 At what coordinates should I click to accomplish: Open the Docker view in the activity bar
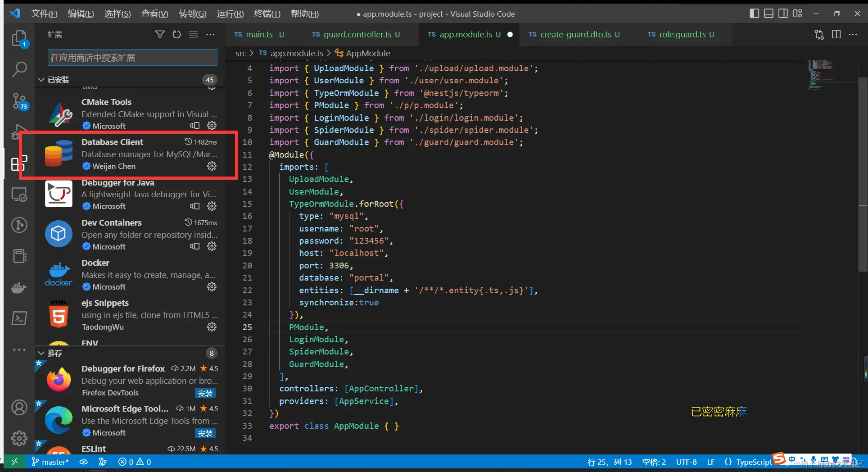pos(19,287)
